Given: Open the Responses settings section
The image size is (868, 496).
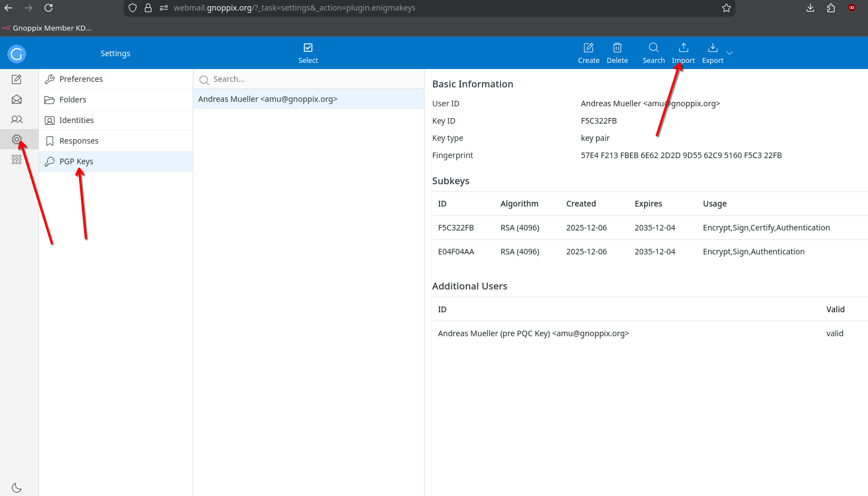Looking at the screenshot, I should pyautogui.click(x=79, y=141).
